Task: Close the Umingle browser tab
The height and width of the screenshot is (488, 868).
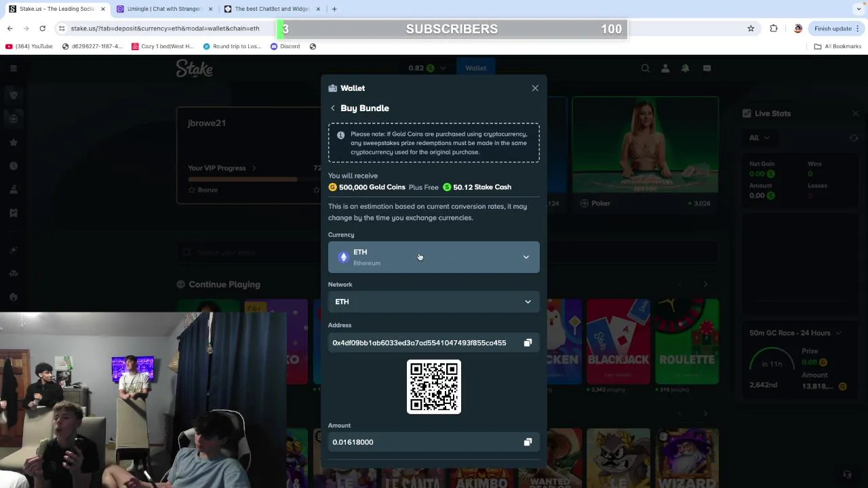Action: [x=210, y=9]
